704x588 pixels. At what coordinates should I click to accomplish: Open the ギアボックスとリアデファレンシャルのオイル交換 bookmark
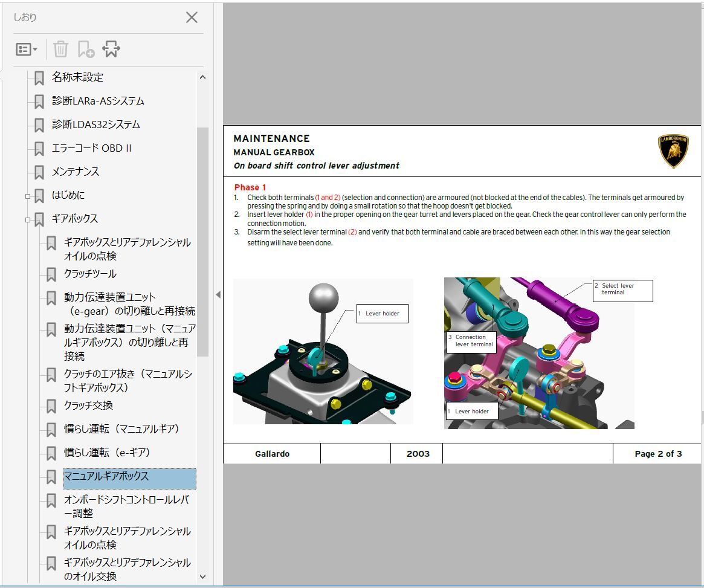pyautogui.click(x=127, y=569)
